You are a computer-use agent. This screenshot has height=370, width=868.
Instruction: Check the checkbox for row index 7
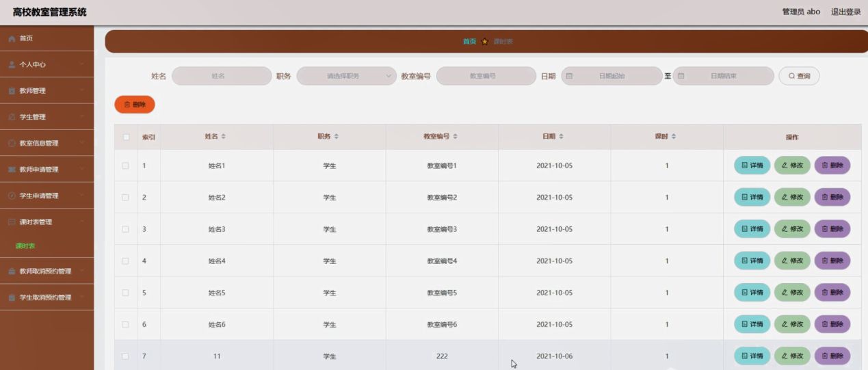pos(125,356)
